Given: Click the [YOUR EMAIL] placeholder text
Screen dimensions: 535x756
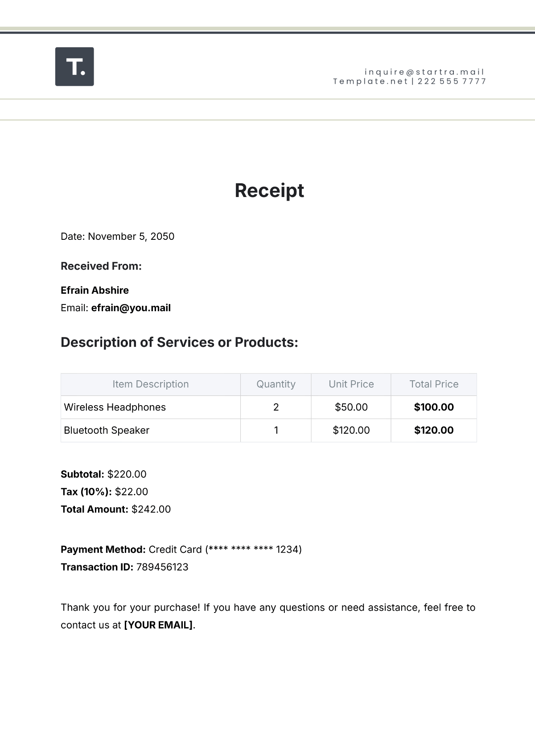Looking at the screenshot, I should (x=158, y=625).
